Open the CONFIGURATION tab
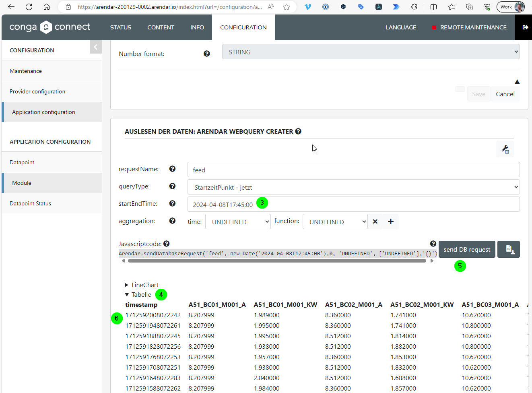The height and width of the screenshot is (393, 532). click(243, 27)
